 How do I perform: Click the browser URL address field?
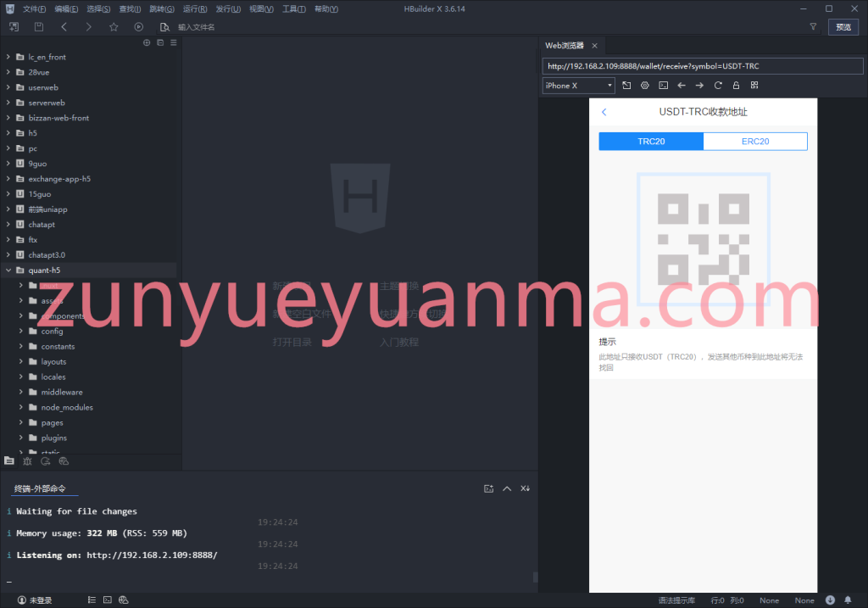click(x=703, y=66)
